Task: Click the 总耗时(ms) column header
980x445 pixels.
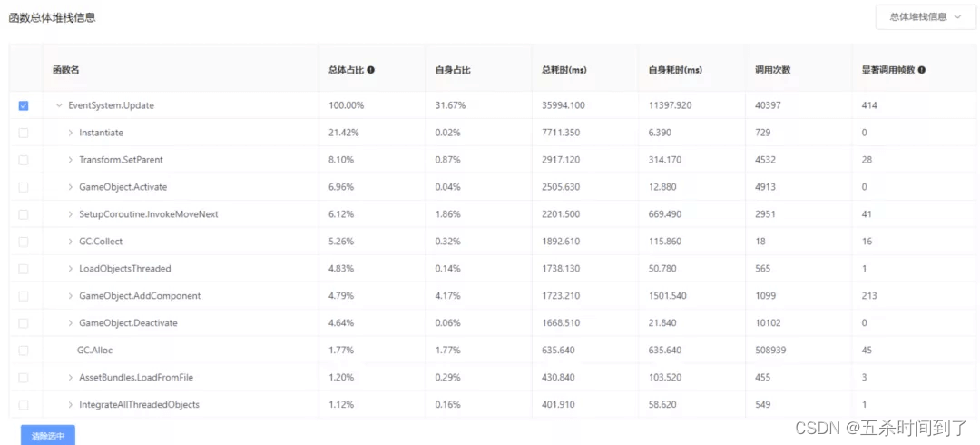Action: point(563,70)
